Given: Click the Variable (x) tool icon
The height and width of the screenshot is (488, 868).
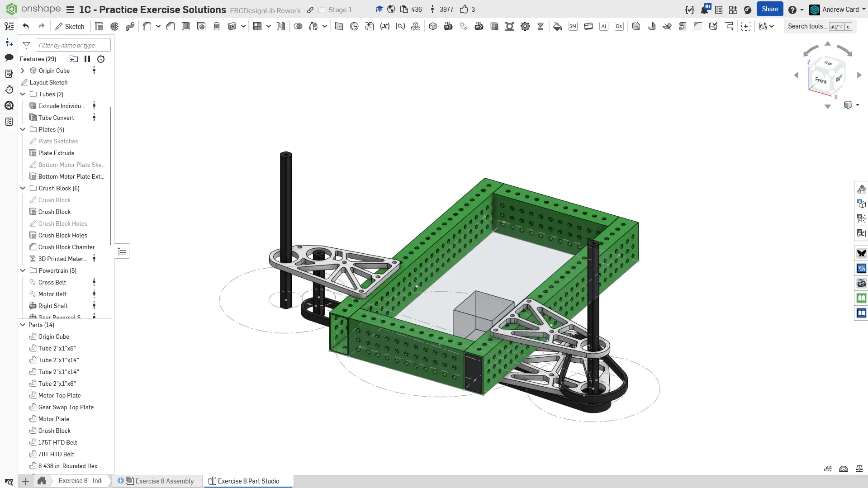Looking at the screenshot, I should pyautogui.click(x=384, y=26).
